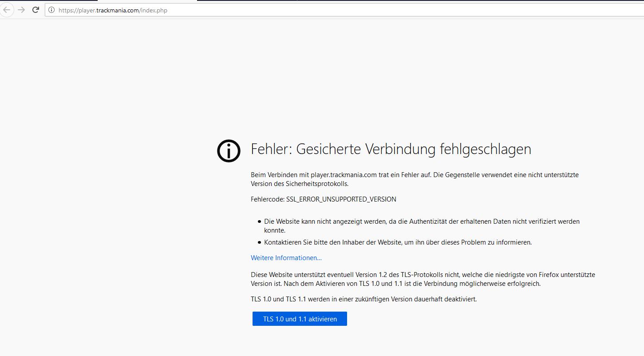Click the paragraph starting Diese Website unterstützt eventuell
644x356 pixels.
[423, 279]
